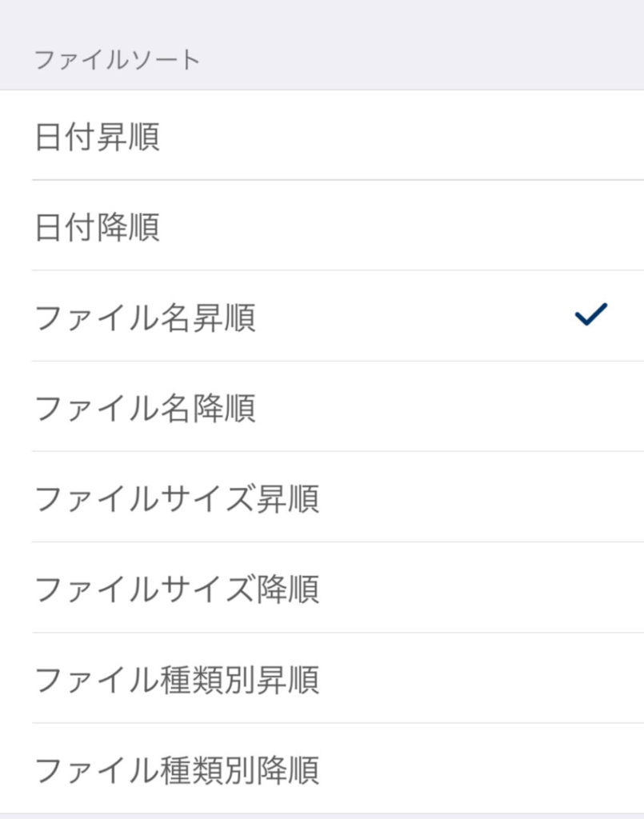The width and height of the screenshot is (644, 819).
Task: Choose ファイル名降順 sort option
Action: coord(146,408)
